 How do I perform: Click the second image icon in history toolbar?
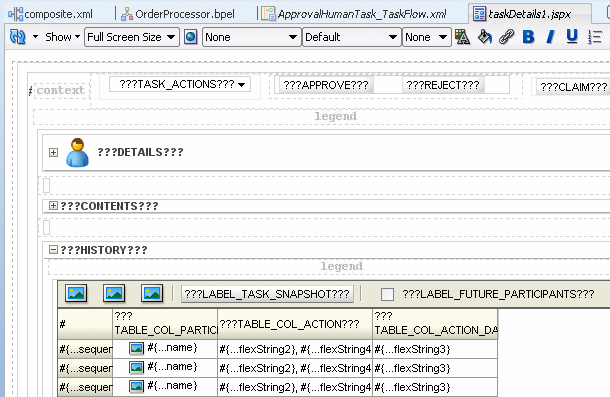click(114, 293)
